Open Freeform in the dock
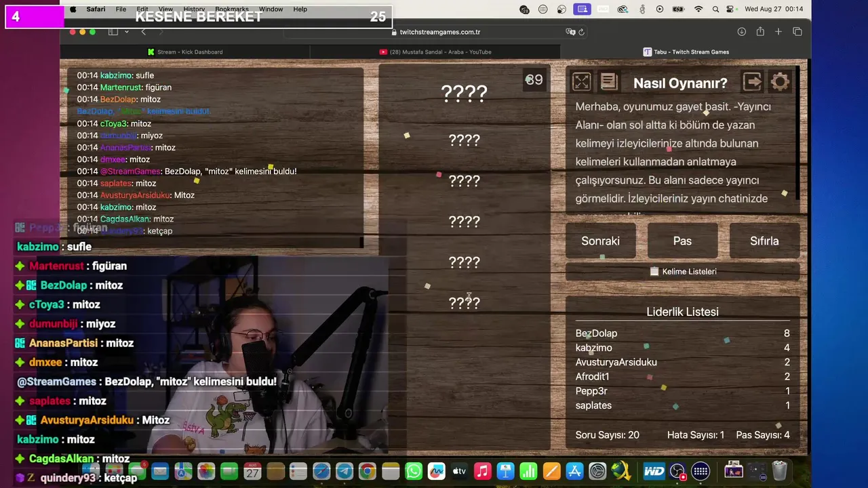 coord(436,471)
